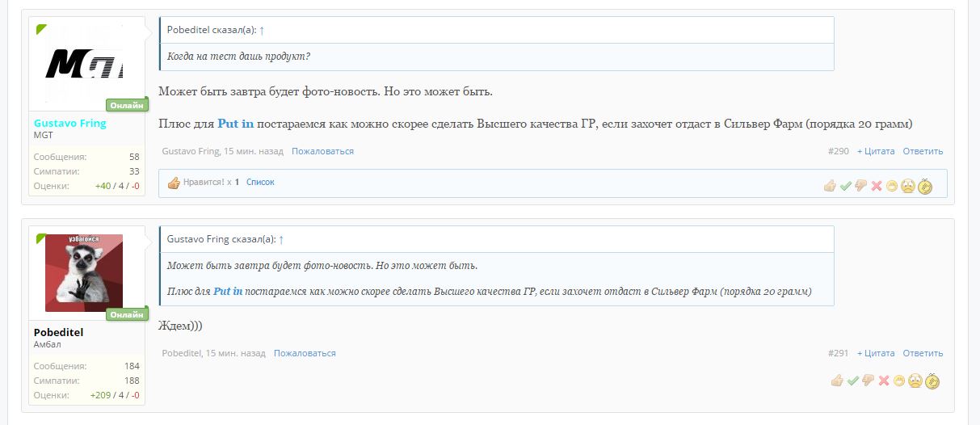Click red X rating on post #291
Viewport: 980px width, 425px height.
(884, 381)
